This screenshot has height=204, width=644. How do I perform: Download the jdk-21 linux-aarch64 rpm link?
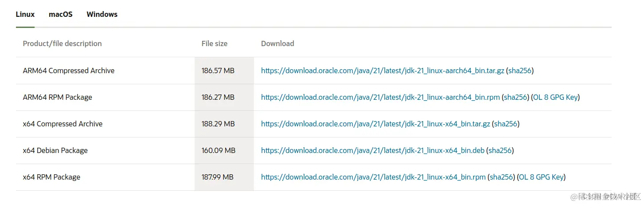380,97
